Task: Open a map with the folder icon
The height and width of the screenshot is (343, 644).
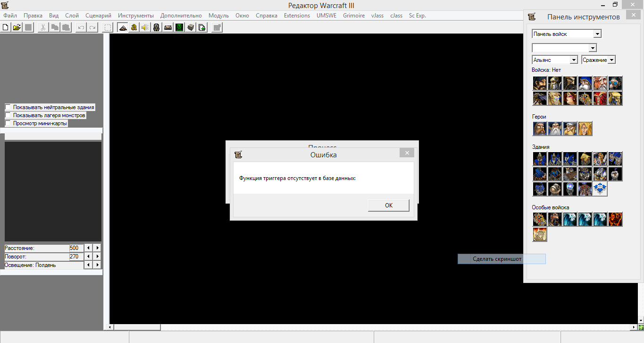Action: [17, 27]
